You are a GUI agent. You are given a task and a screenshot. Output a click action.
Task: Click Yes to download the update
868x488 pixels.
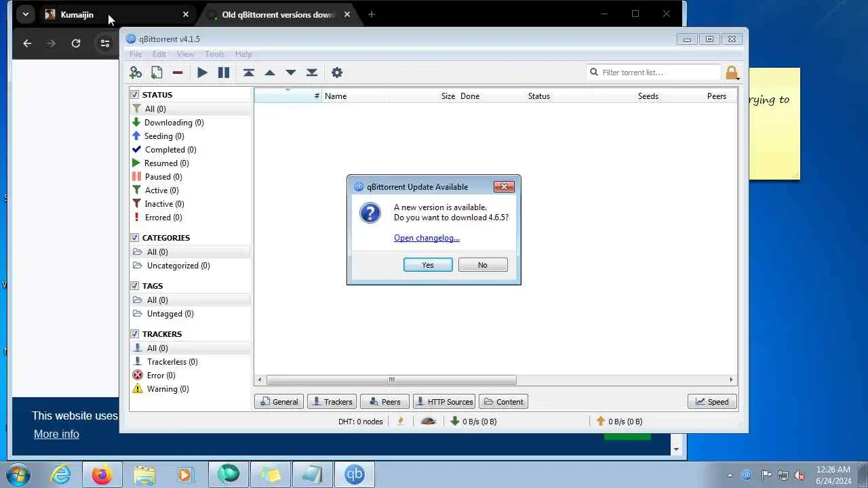point(428,265)
